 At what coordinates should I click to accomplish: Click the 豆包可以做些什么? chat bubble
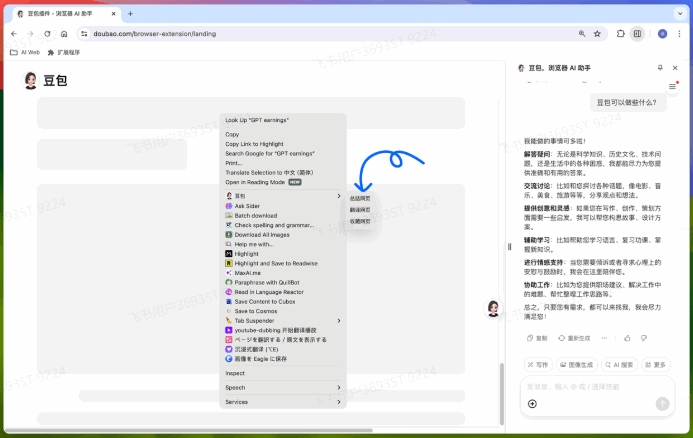[628, 103]
